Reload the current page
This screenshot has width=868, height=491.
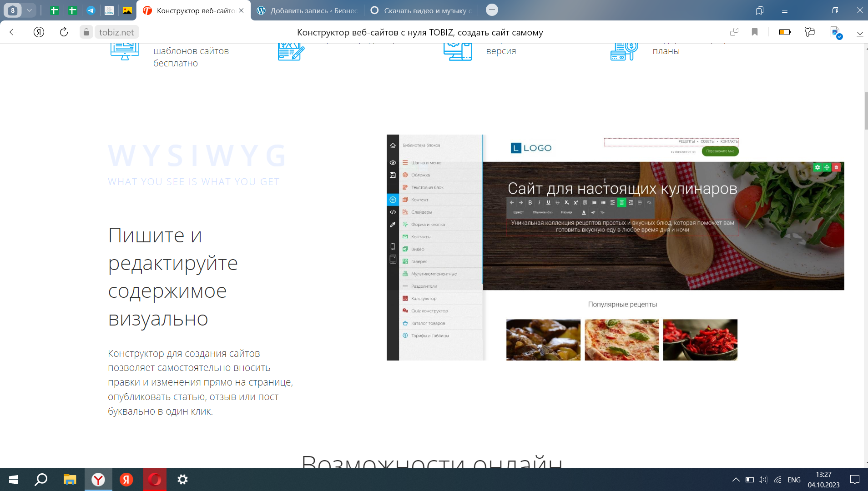pos(64,32)
